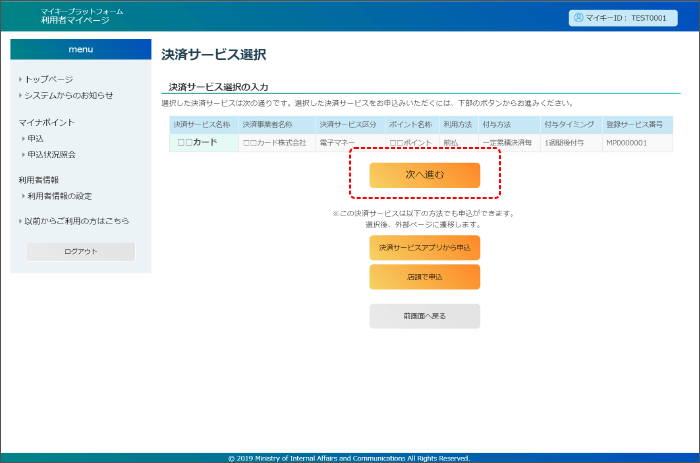Click the 次へ進む button
700x463 pixels.
tap(425, 175)
